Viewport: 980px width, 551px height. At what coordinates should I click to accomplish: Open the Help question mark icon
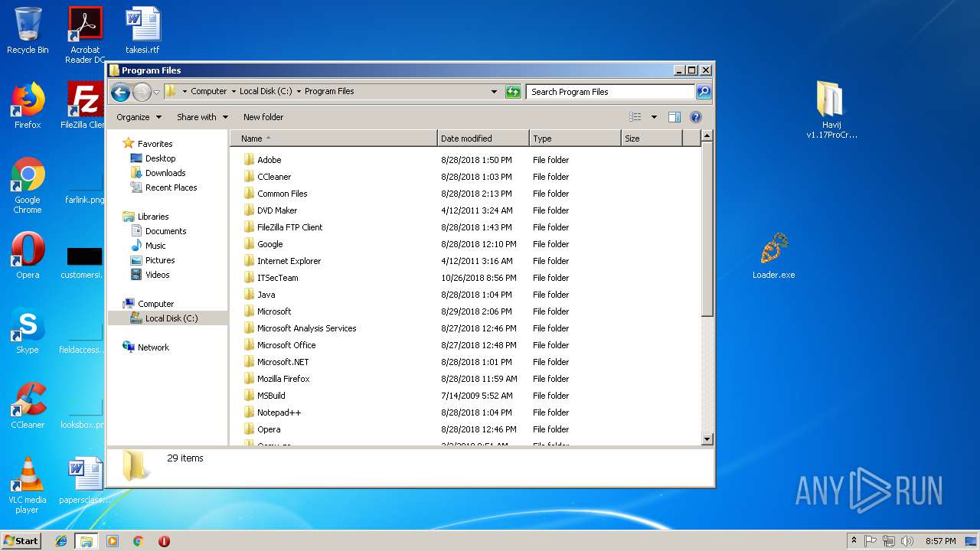[x=695, y=117]
